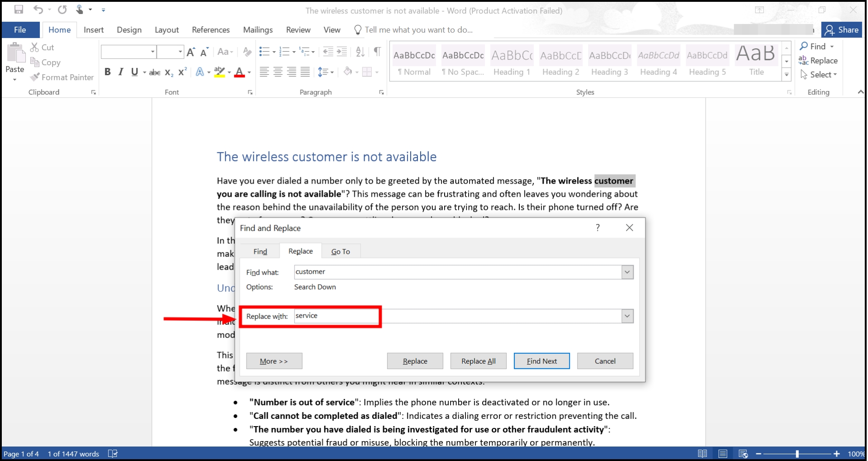The height and width of the screenshot is (461, 868).
Task: Switch to the Go To tab
Action: point(341,251)
